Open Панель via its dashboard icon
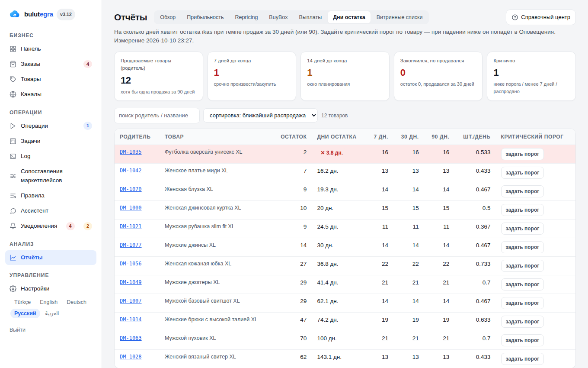 pos(13,49)
